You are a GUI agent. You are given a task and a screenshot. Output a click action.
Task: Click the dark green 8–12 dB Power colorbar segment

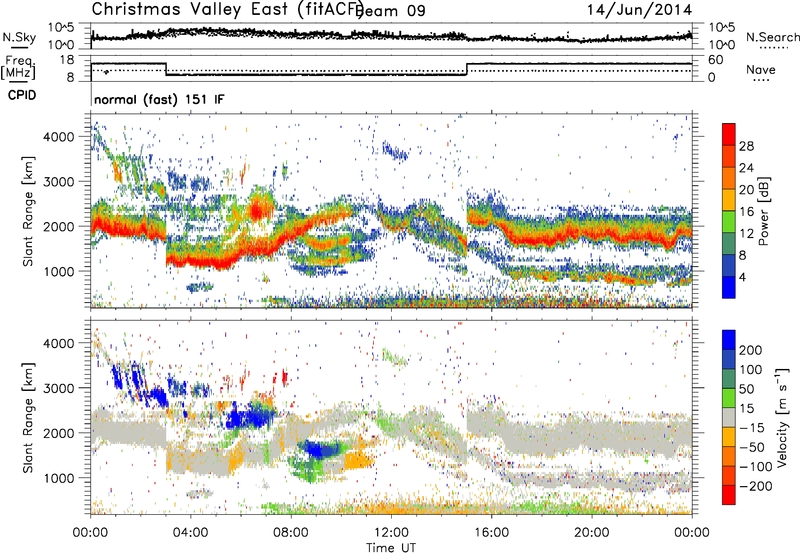pos(729,243)
